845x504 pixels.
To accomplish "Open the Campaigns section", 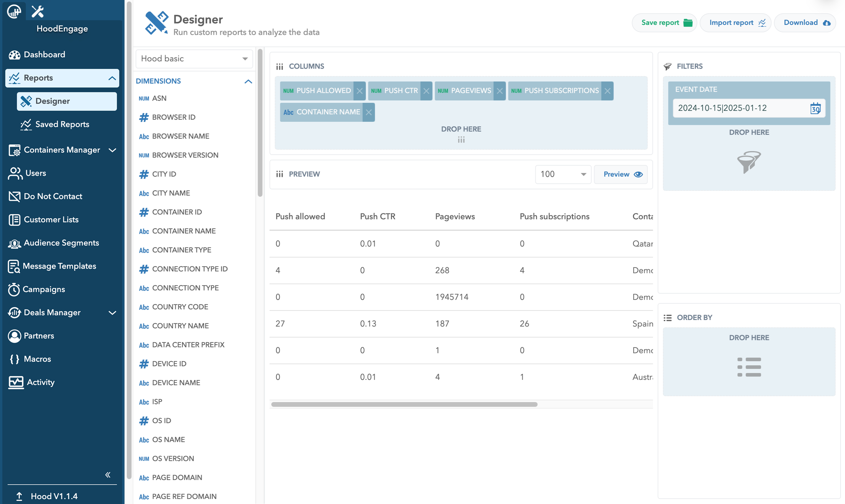I will (x=44, y=289).
